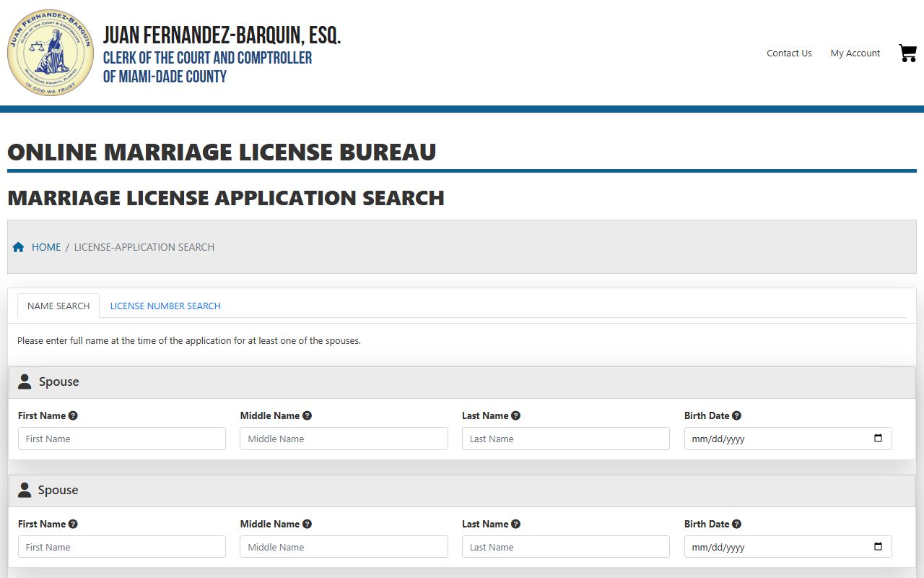Click first spouse First Name field
Image resolution: width=924 pixels, height=578 pixels.
coord(122,439)
